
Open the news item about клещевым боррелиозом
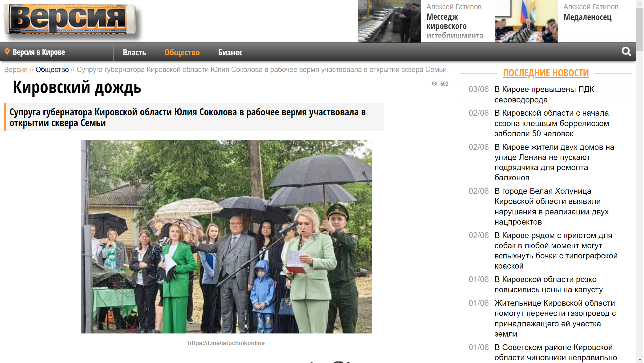(551, 123)
